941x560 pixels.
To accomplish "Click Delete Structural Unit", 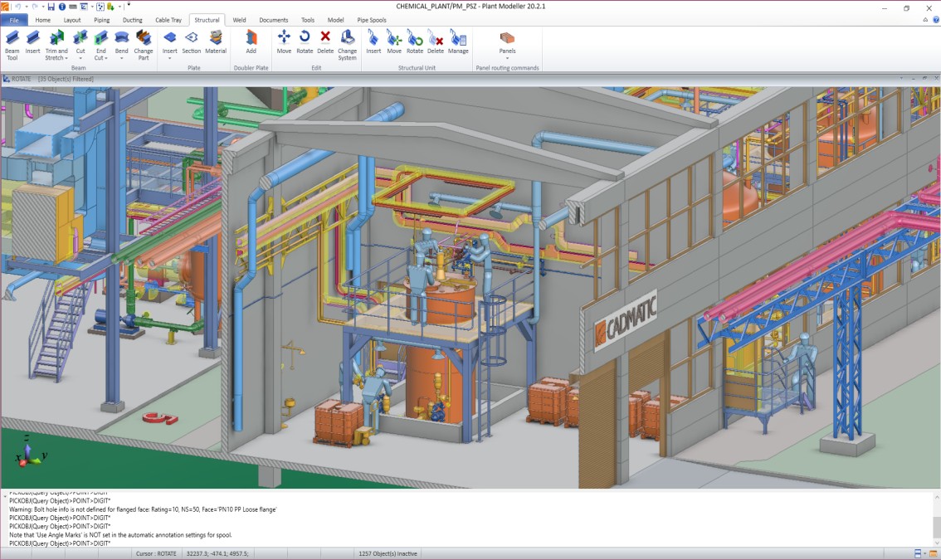I will tap(436, 42).
